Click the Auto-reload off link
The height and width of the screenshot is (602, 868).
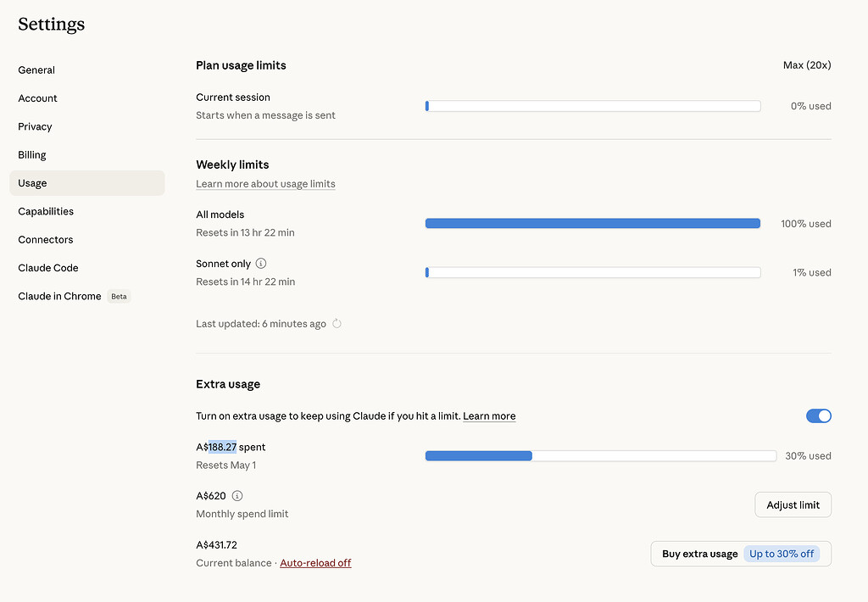(x=315, y=563)
